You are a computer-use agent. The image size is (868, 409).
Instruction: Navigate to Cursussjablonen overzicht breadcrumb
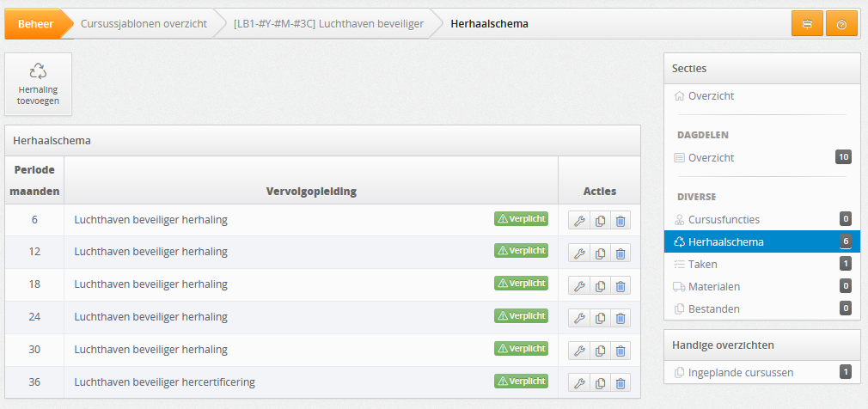click(144, 24)
